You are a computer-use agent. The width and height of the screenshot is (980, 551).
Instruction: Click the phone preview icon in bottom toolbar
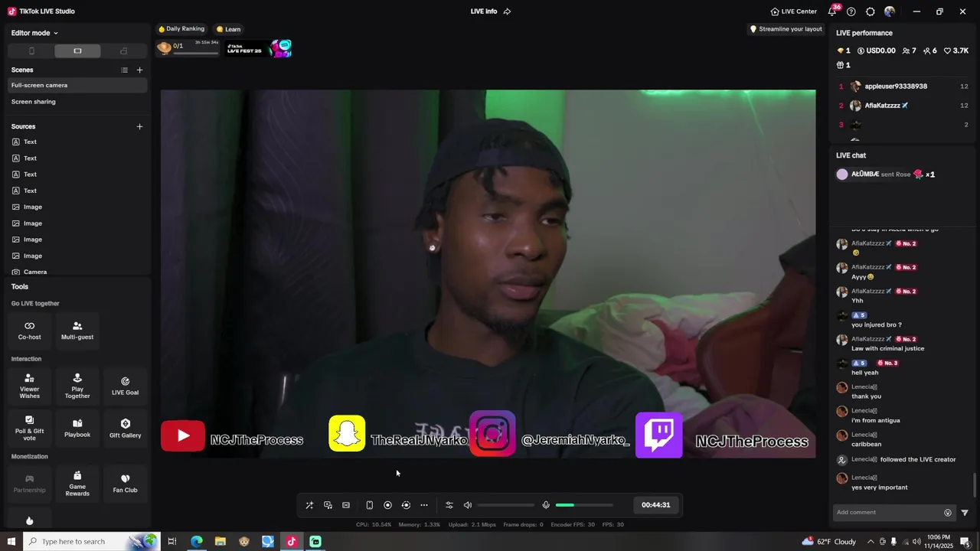point(369,505)
